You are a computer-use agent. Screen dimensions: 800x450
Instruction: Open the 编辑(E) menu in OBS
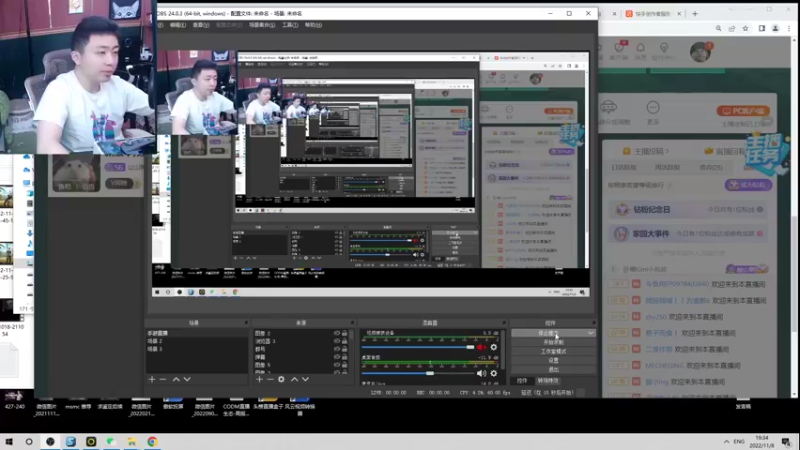coord(178,25)
